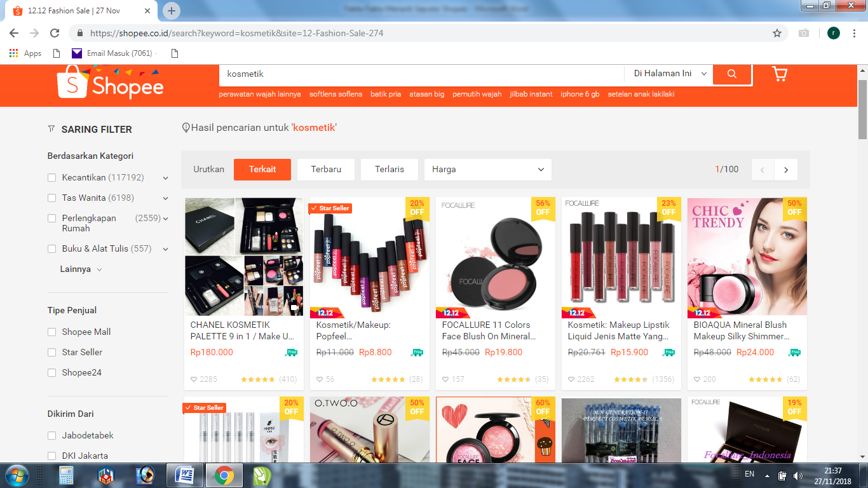The height and width of the screenshot is (488, 868).
Task: Expand the Buku & Alat Tulis chevron
Action: [x=165, y=249]
